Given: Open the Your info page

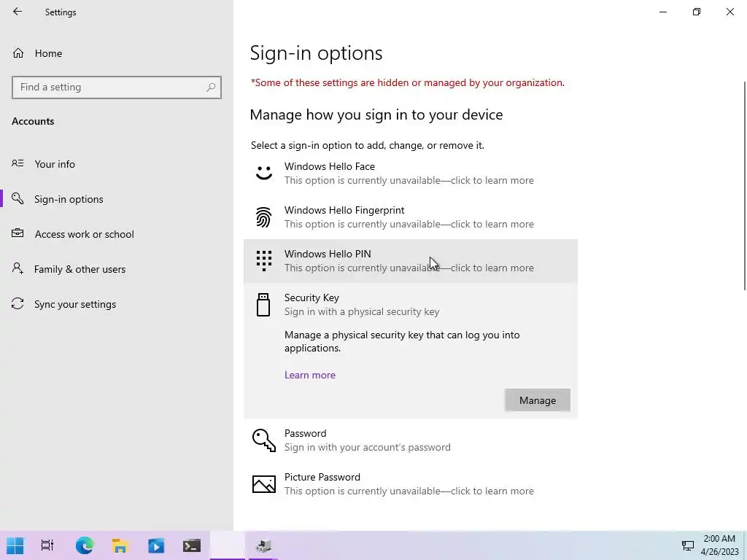Looking at the screenshot, I should coord(117,164).
